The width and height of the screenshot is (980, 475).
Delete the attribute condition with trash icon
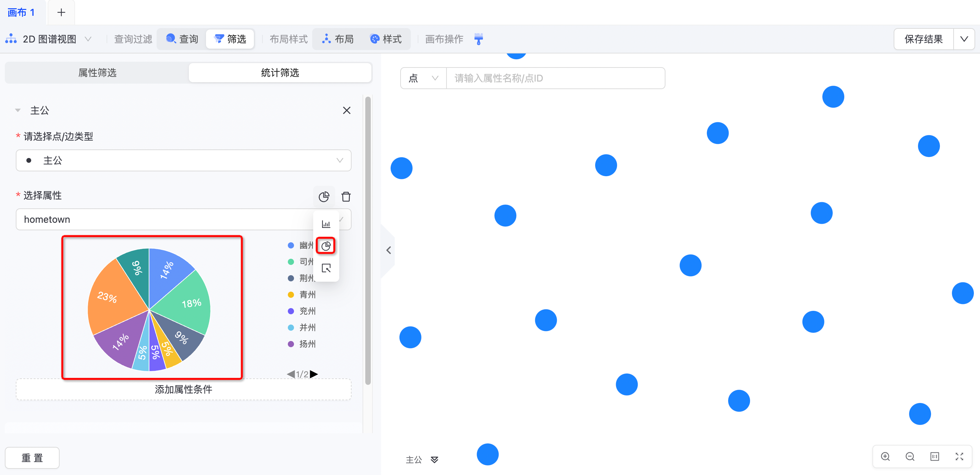point(346,196)
